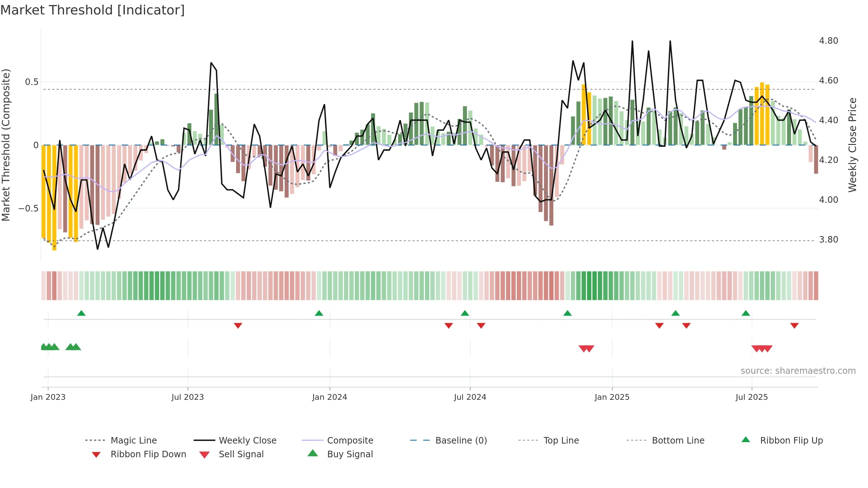Toggle the Weekly Close legend entry
The image size is (868, 488).
click(235, 440)
